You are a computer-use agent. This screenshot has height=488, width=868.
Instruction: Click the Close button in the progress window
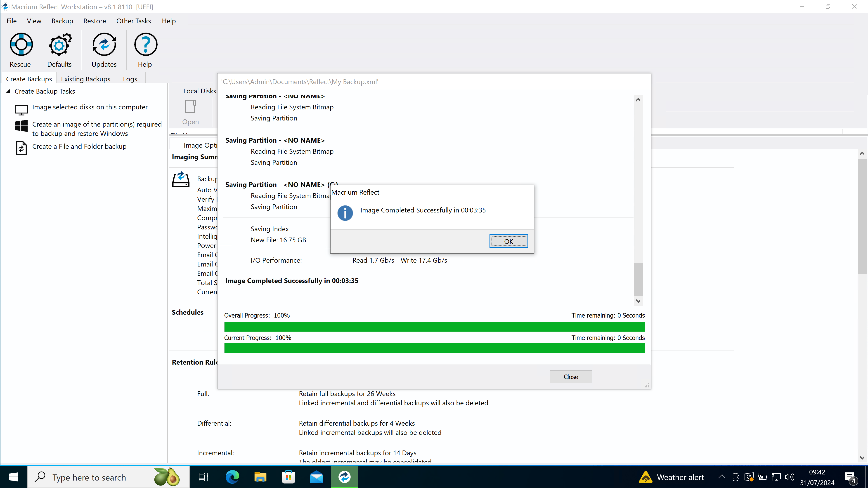coord(570,377)
